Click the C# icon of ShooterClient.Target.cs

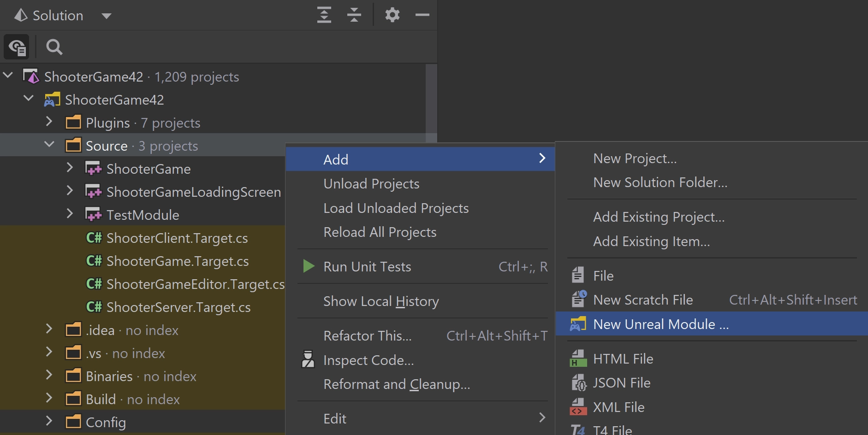click(94, 238)
